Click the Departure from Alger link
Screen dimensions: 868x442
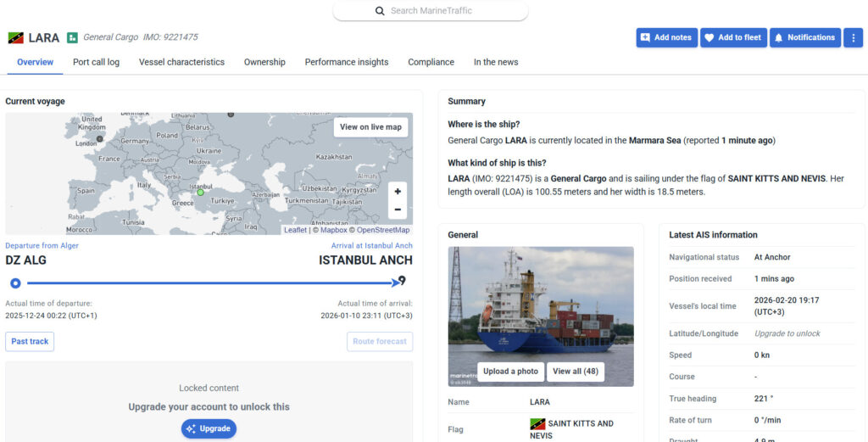(x=41, y=246)
